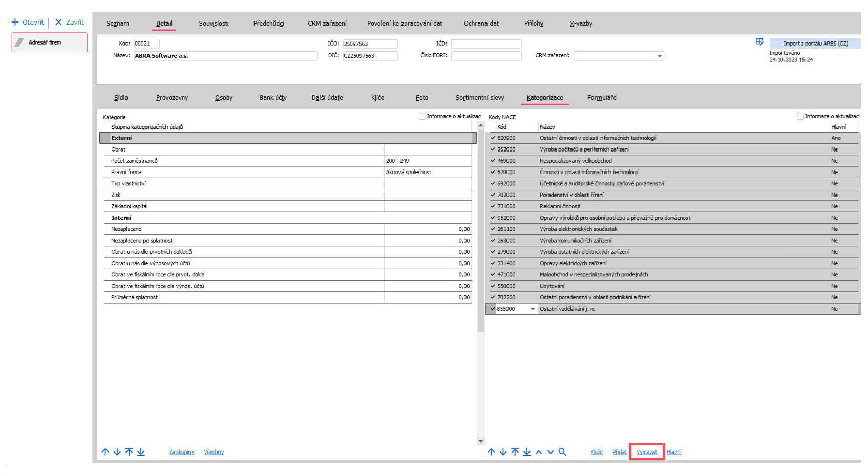Move to next row in Kategorie panel
Viewport: 868px width, 474px height.
click(x=117, y=452)
